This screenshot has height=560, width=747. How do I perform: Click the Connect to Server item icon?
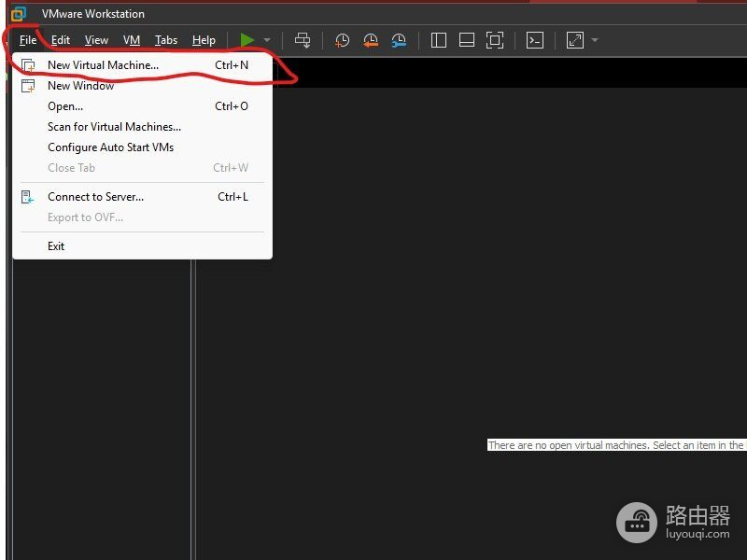28,197
